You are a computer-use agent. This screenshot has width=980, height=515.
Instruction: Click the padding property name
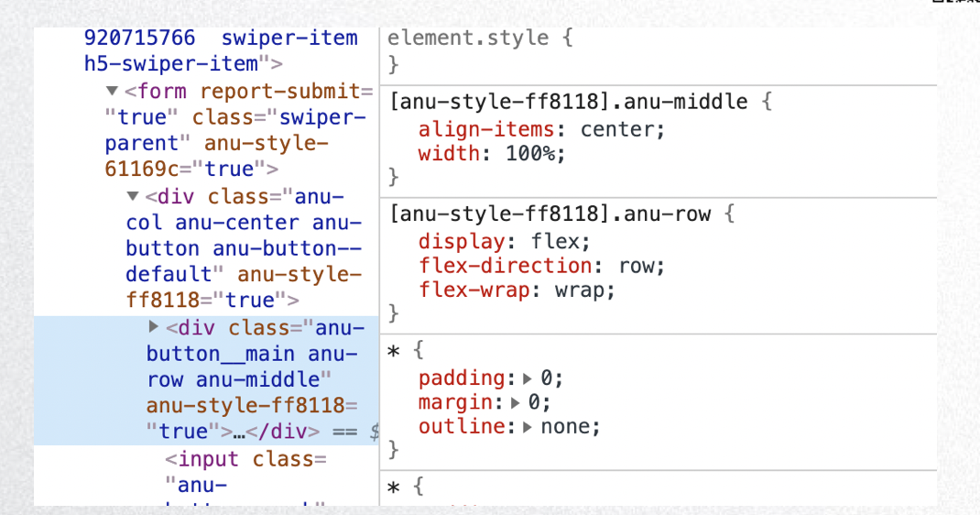462,378
